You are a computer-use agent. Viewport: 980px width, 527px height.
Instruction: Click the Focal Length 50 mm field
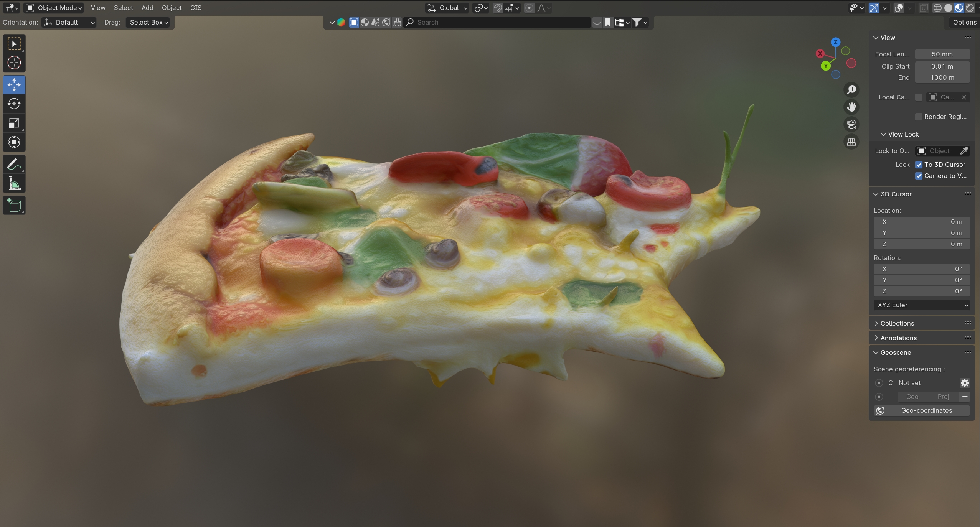(x=942, y=54)
